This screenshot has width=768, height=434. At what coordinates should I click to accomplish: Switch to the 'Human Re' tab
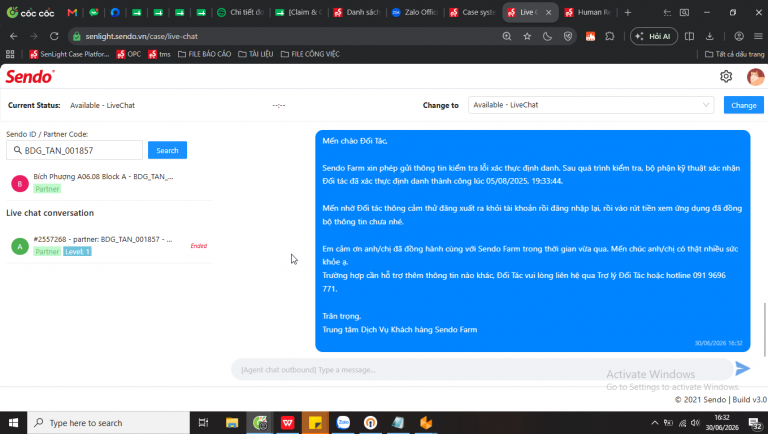(x=589, y=12)
